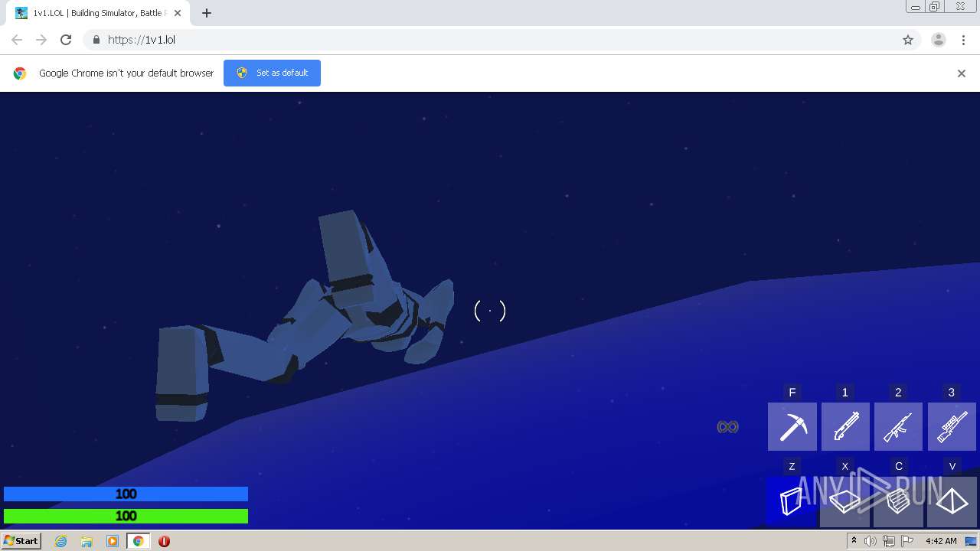Launch Internet Explorer from the taskbar

point(61,541)
